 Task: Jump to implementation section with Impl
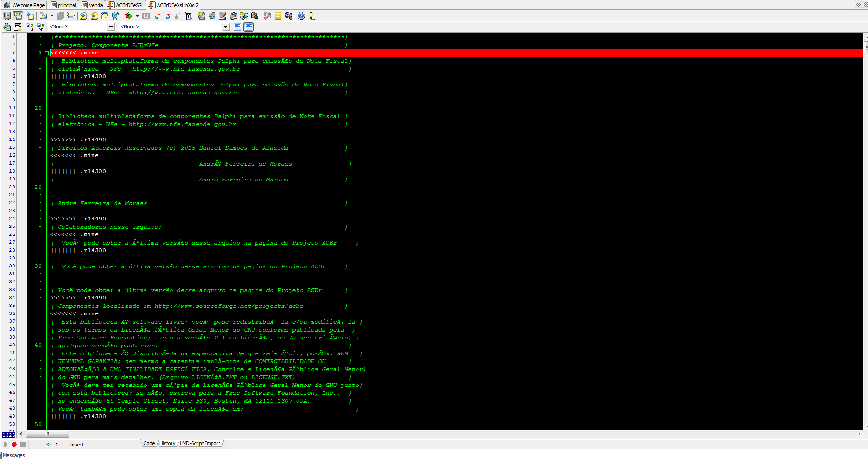point(41,27)
